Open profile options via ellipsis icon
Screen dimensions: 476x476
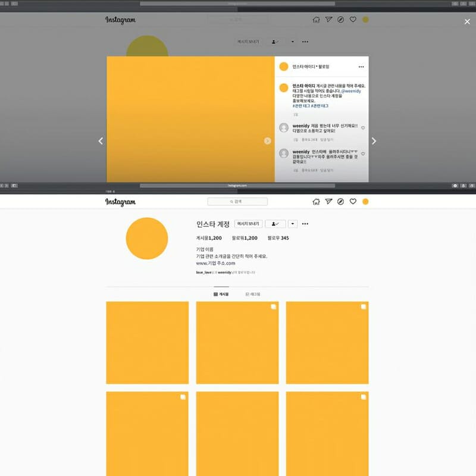(306, 223)
